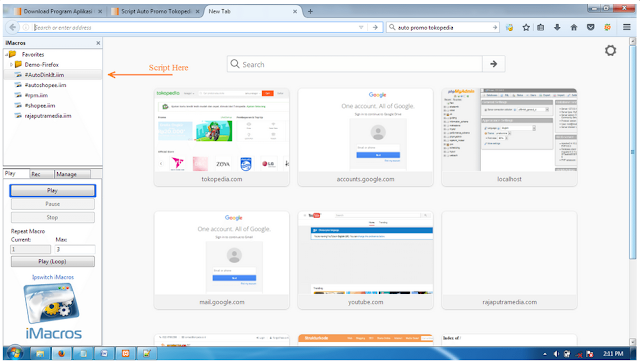Switch to the Rec tab in iMacros
Screen dimensions: 640x363
[x=41, y=174]
